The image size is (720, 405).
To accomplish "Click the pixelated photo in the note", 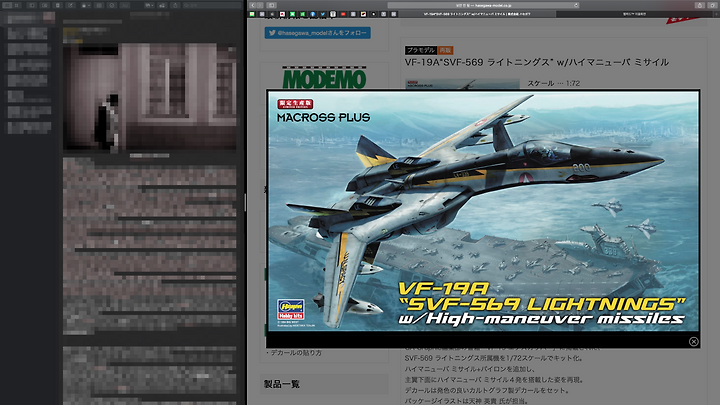I will tap(150, 97).
